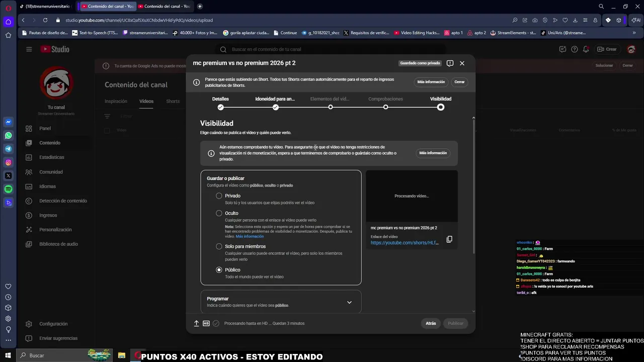Open the StreamElements bookmark

point(513,33)
